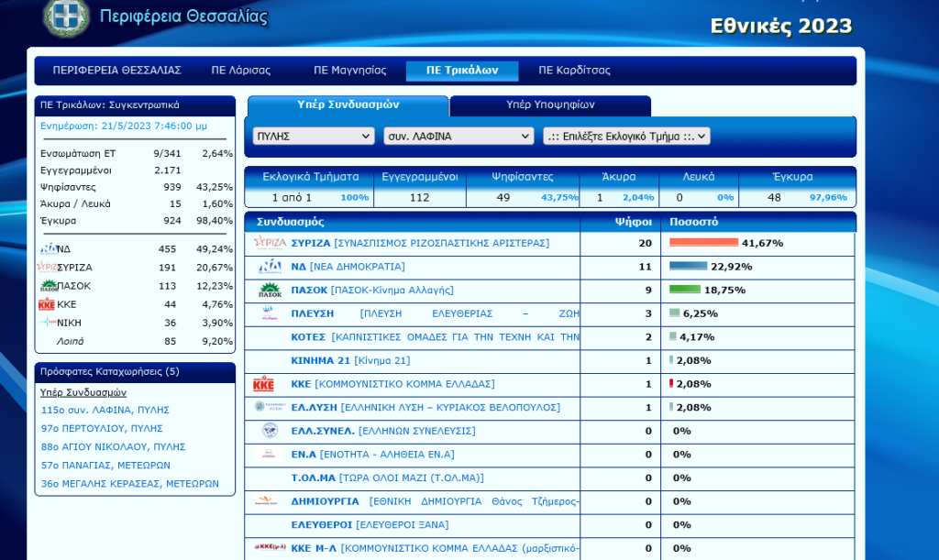Viewport: 939px width, 560px height.
Task: Click the Εθνικές 2023 page title
Action: click(781, 26)
